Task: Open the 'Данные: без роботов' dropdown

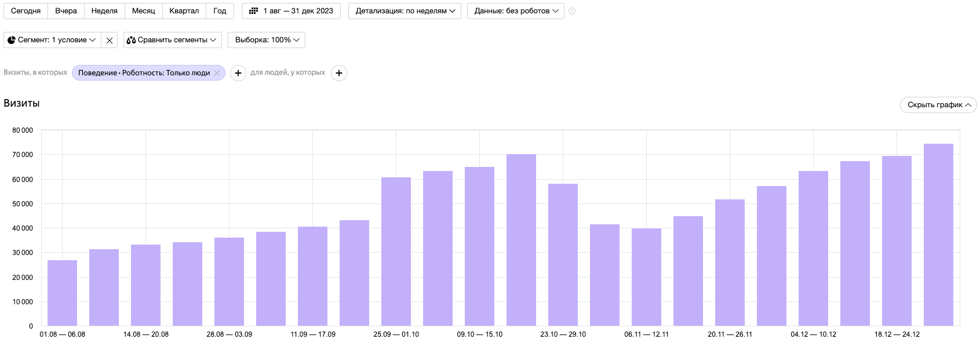Action: pyautogui.click(x=515, y=11)
